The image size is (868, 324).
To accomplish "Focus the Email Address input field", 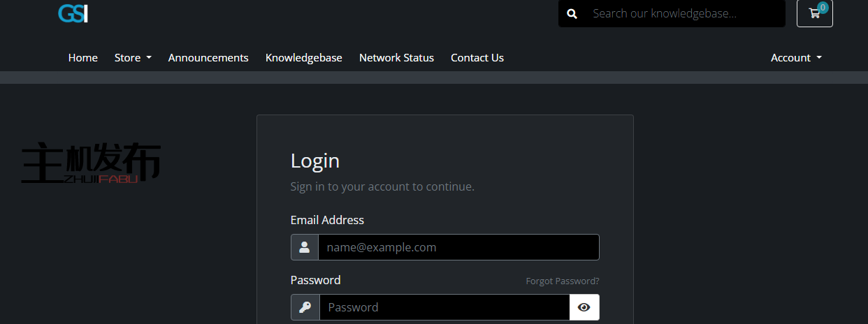I will pyautogui.click(x=458, y=247).
